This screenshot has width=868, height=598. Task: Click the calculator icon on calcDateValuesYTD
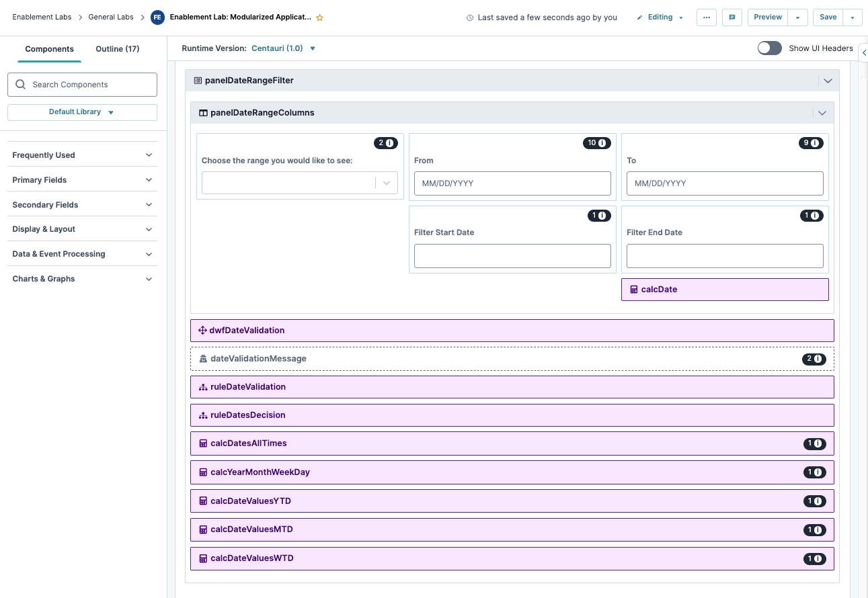tap(203, 501)
